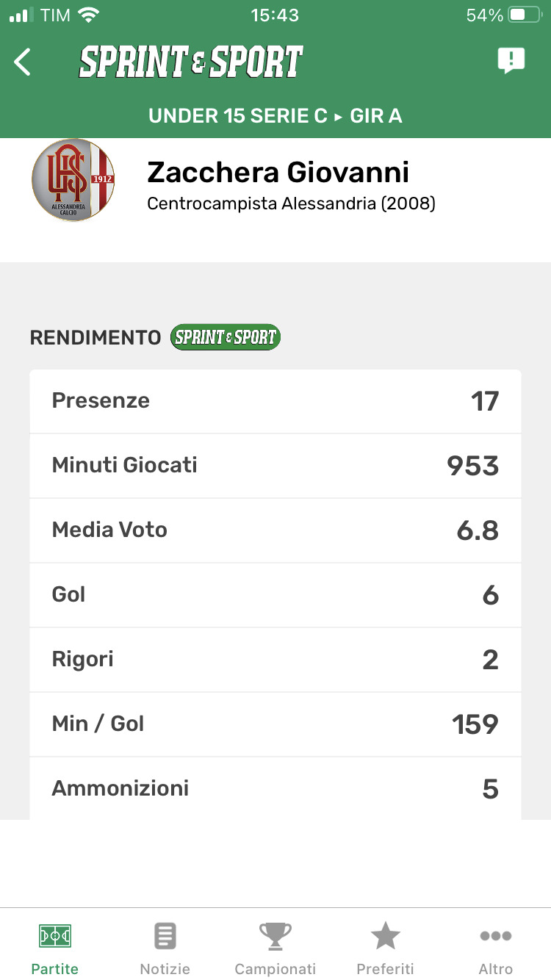Tap the Altro three-dots icon
This screenshot has height=980, width=551.
(496, 936)
